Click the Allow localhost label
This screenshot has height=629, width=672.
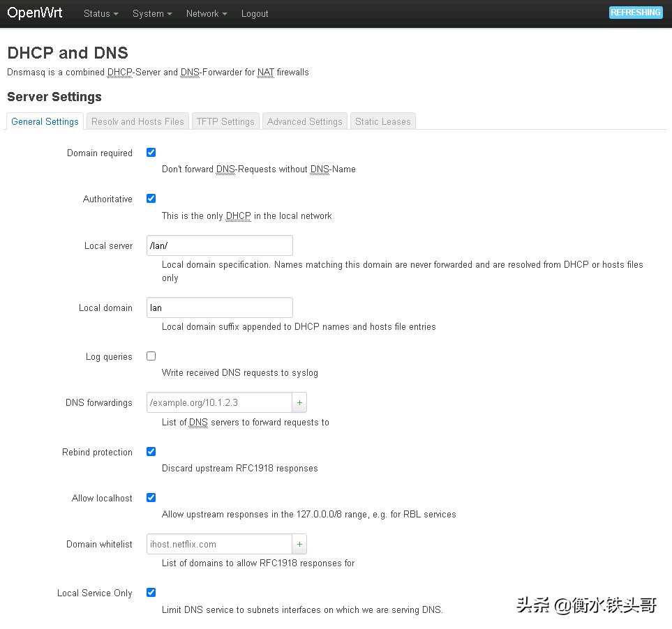(102, 498)
